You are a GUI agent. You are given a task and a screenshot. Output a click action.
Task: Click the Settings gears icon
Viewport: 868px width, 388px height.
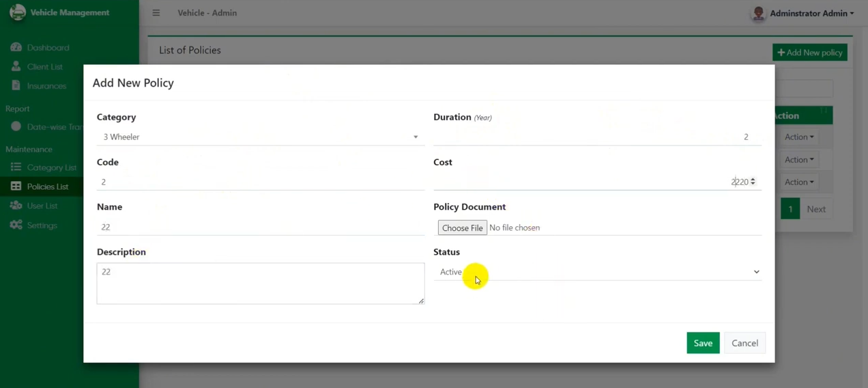click(16, 225)
